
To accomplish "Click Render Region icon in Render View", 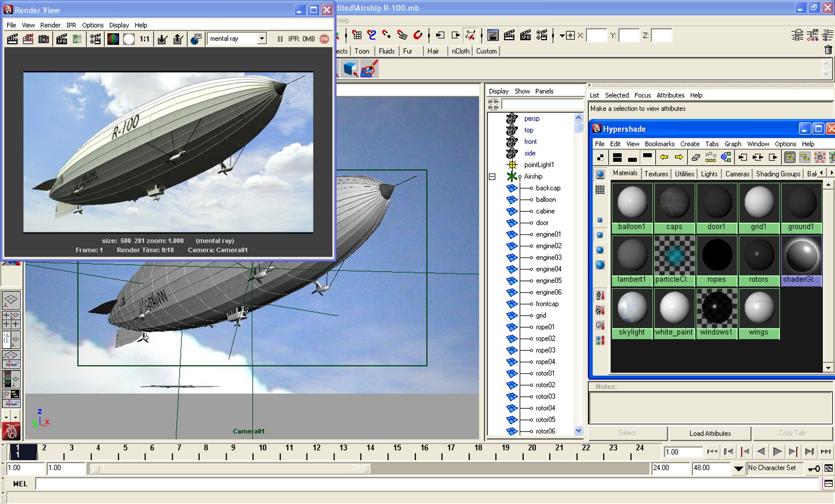I will [28, 39].
